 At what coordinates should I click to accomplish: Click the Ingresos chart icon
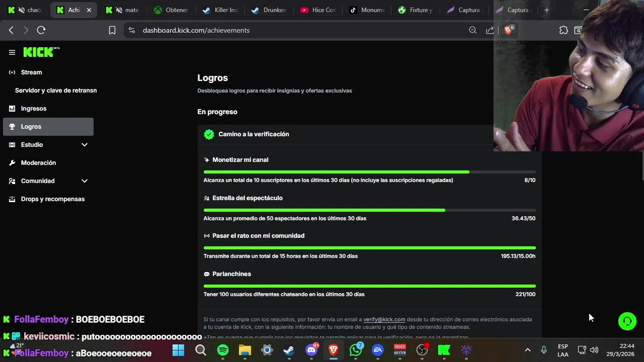pyautogui.click(x=12, y=109)
